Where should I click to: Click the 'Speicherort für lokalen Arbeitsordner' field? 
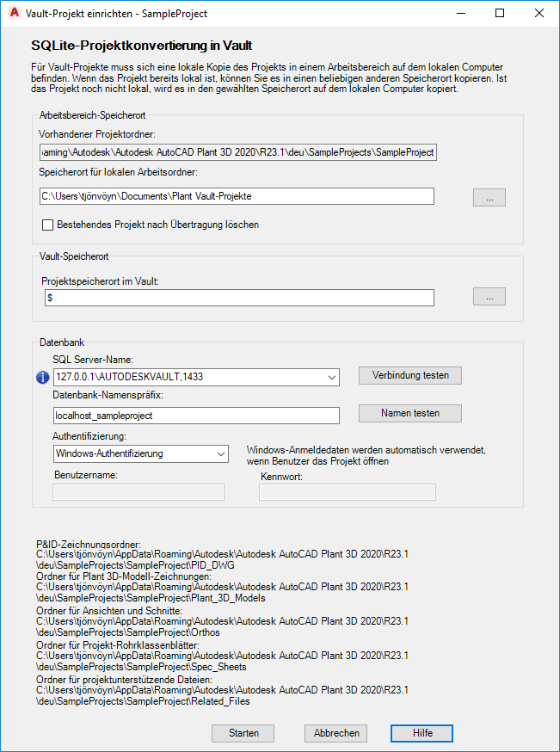click(237, 196)
